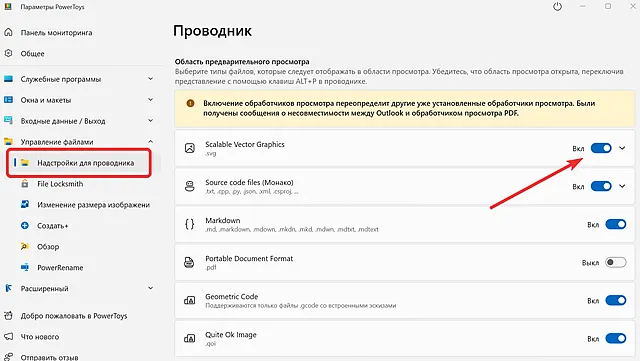Click the Markdown curly braces icon
The image size is (640, 361).
point(190,224)
